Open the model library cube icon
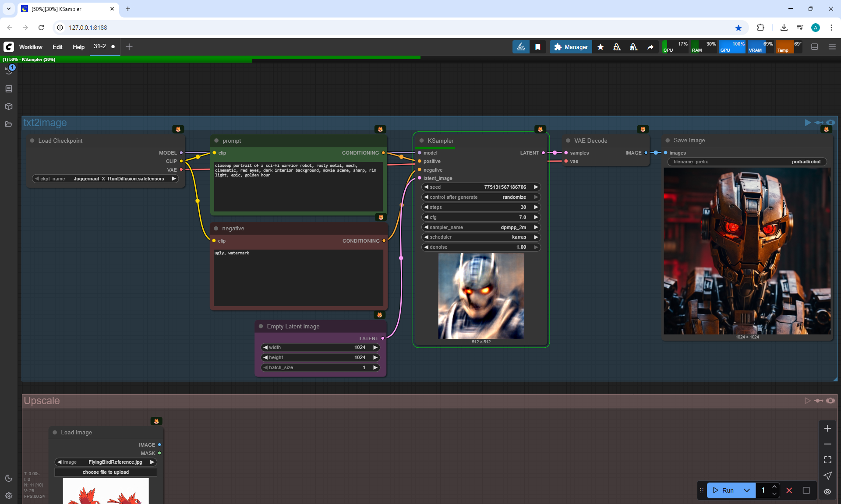This screenshot has width=841, height=504. click(9, 106)
